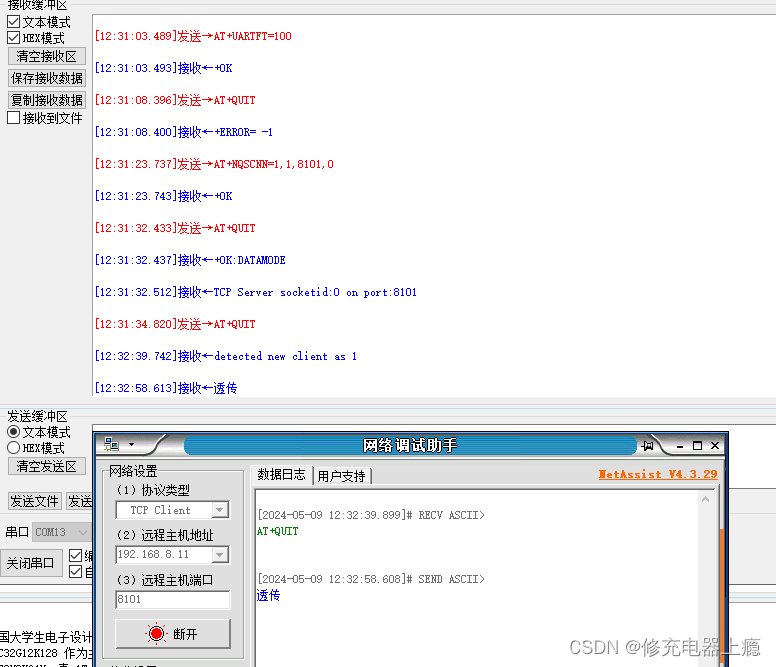Select 文本模式 radio in send buffer
Image resolution: width=776 pixels, height=667 pixels.
click(14, 432)
